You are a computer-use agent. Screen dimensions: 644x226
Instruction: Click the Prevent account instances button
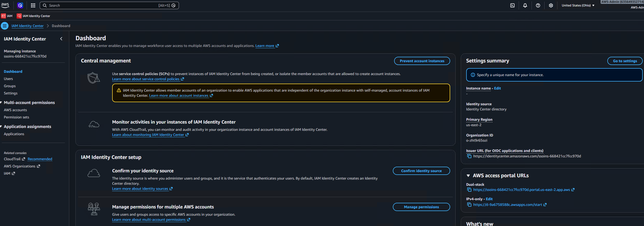click(422, 61)
